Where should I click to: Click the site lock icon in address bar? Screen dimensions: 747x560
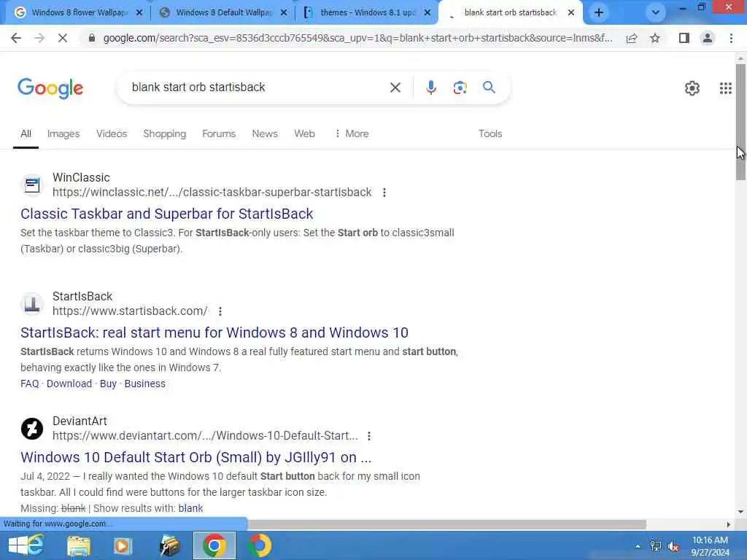(92, 38)
